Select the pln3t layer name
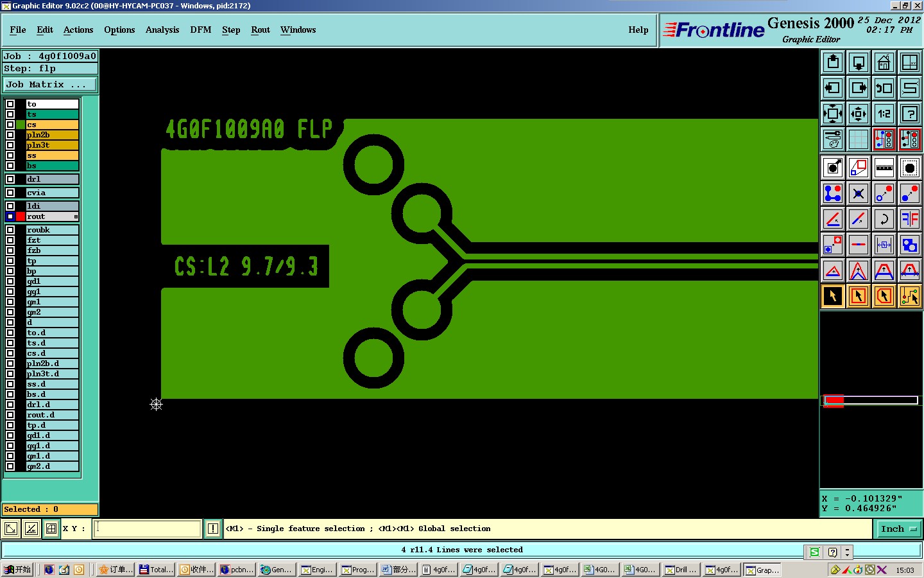 click(52, 145)
